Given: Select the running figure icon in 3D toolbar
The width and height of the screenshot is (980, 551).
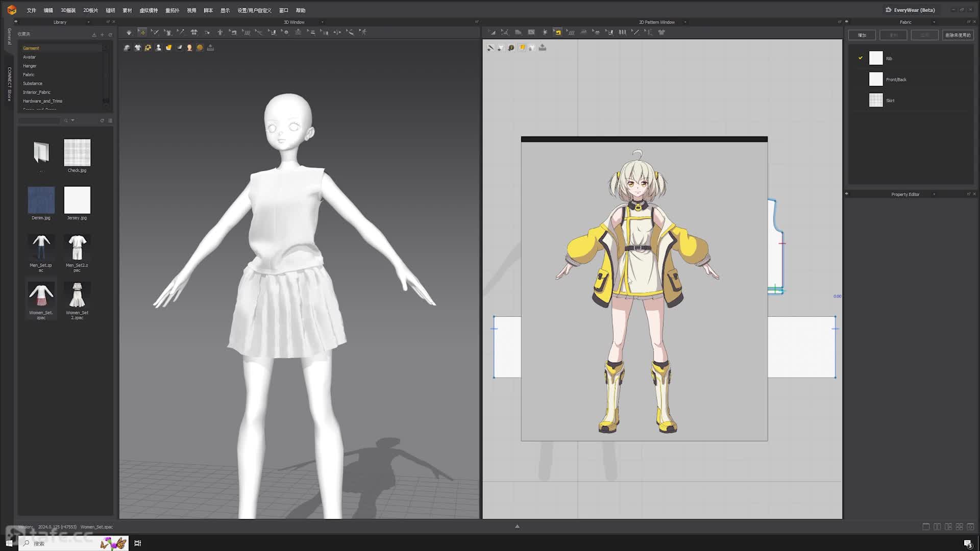Looking at the screenshot, I should [x=363, y=32].
